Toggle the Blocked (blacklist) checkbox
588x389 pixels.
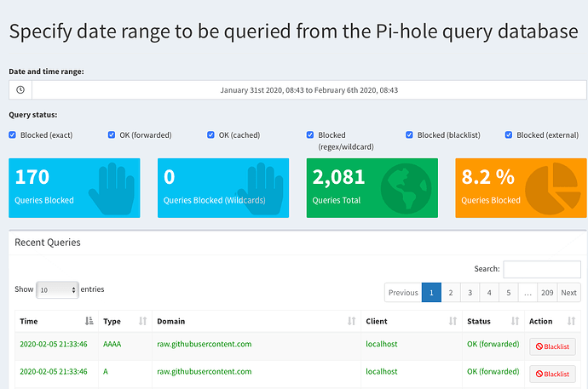(410, 134)
